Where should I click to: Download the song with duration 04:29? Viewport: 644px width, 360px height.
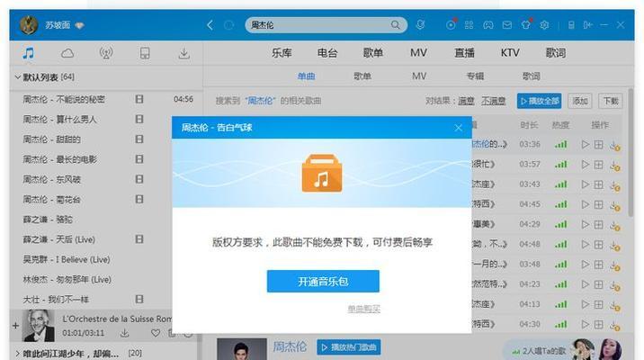pyautogui.click(x=614, y=225)
